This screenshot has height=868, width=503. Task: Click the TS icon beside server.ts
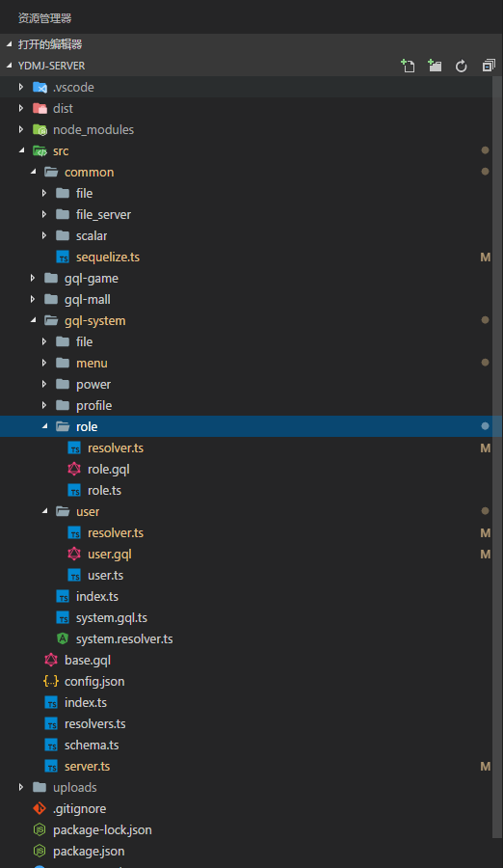click(51, 767)
